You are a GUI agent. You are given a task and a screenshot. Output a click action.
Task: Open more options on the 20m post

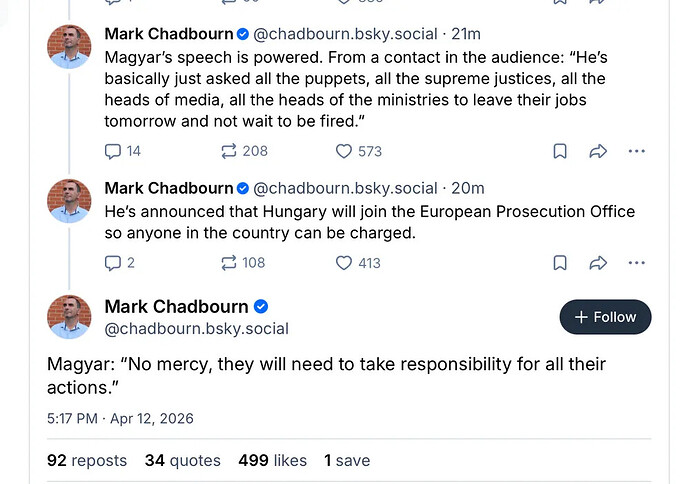[x=637, y=263]
